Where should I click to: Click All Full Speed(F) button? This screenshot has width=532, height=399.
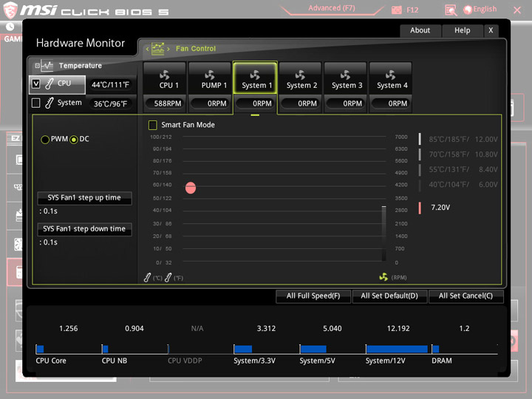pyautogui.click(x=313, y=296)
